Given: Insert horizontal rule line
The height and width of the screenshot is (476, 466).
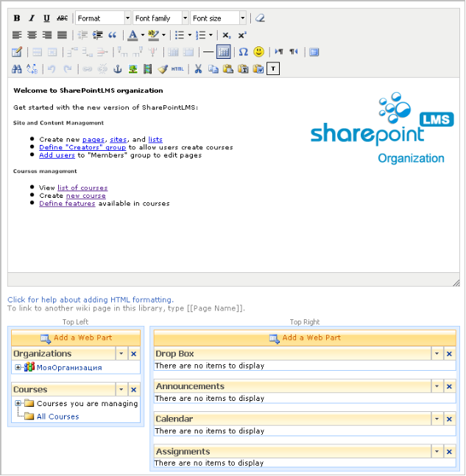Looking at the screenshot, I should tap(208, 52).
